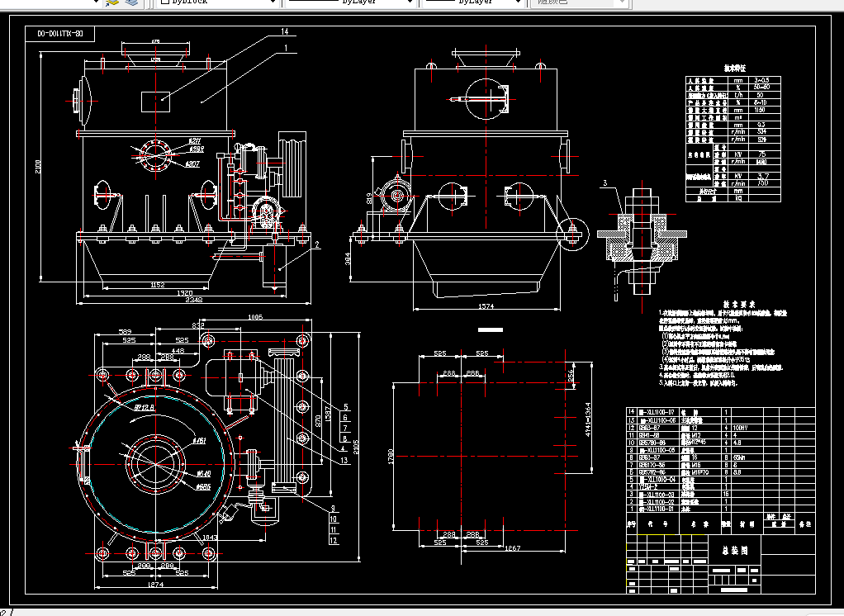844x616 pixels.
Task: Select the 1006 dimension text
Action: (255, 317)
